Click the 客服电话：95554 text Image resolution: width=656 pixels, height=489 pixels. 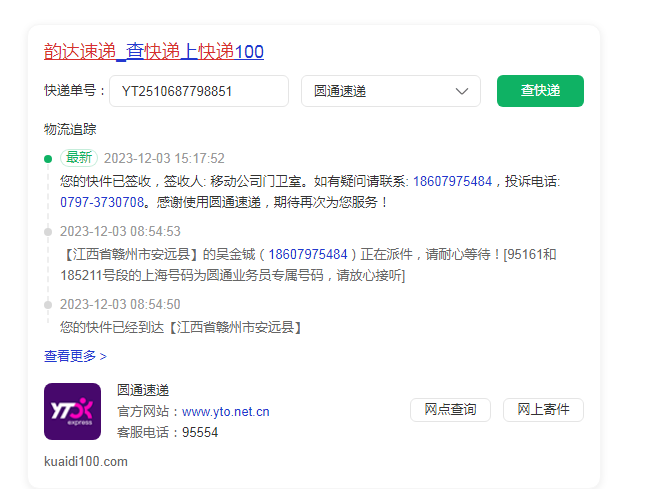pos(167,432)
